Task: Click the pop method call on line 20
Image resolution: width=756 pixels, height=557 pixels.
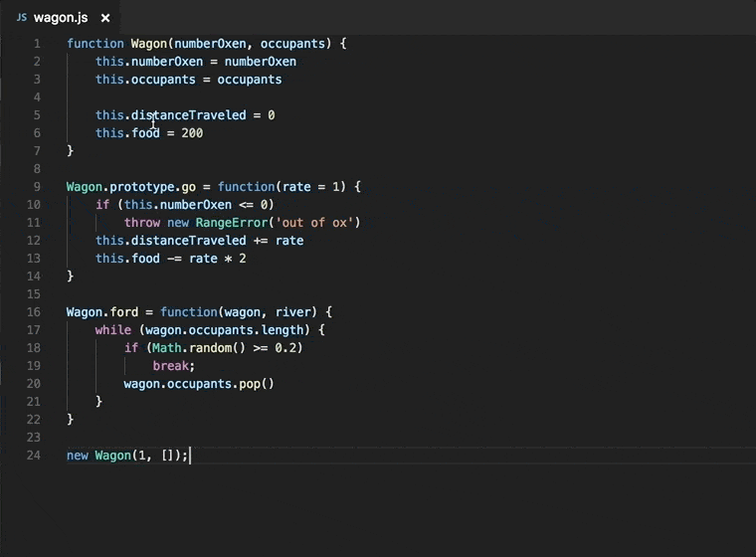Action: pos(250,384)
